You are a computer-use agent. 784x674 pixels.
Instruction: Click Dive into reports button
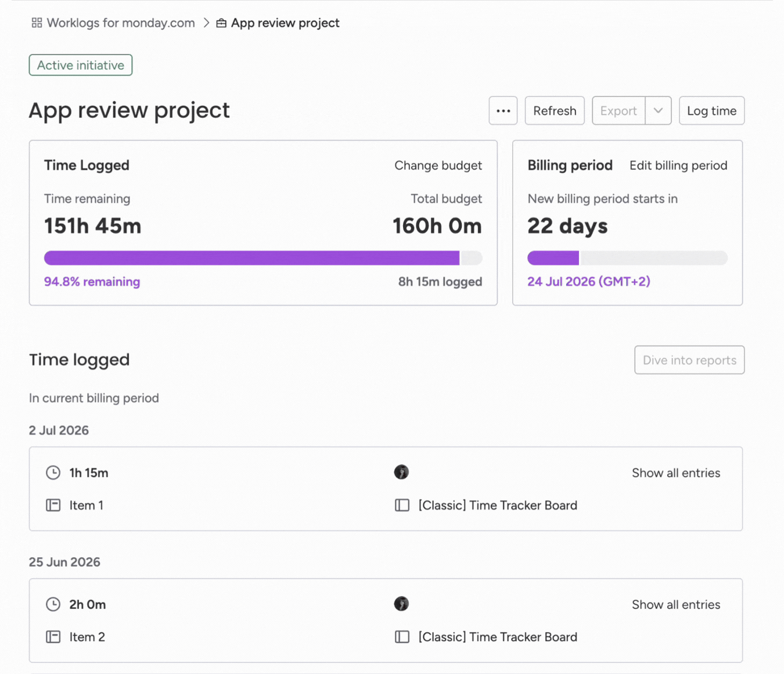[x=689, y=360]
